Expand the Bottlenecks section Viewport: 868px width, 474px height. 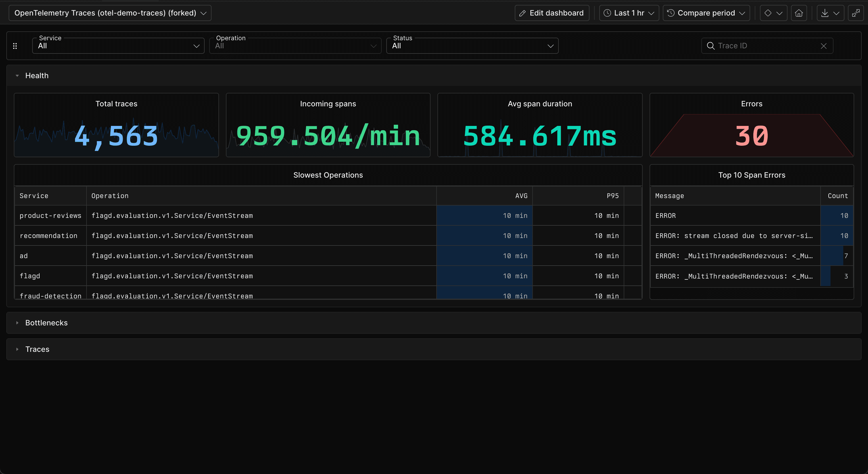(x=17, y=323)
